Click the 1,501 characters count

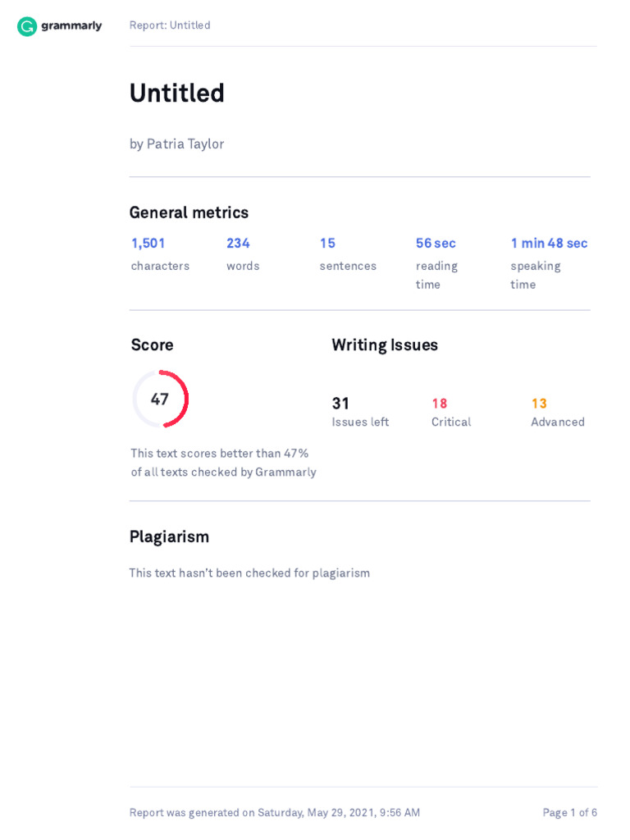coord(148,243)
